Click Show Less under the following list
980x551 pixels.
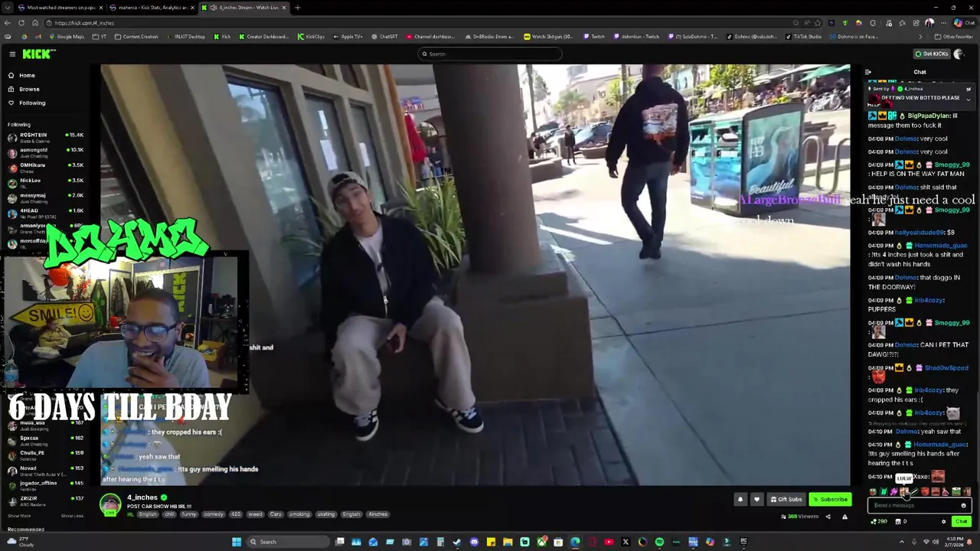(x=72, y=516)
